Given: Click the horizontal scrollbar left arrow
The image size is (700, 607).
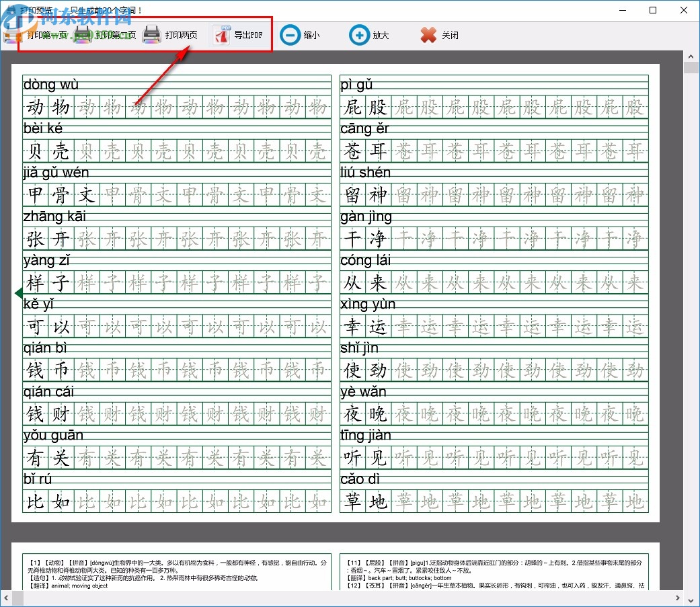Looking at the screenshot, I should coord(6,598).
